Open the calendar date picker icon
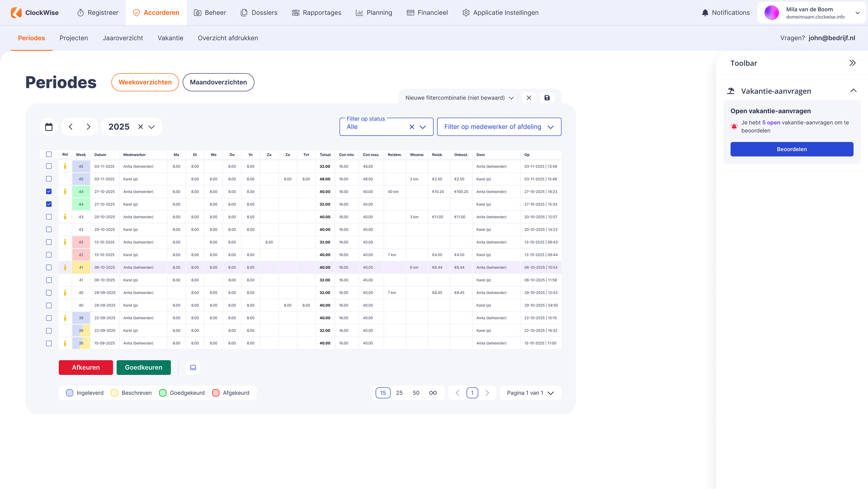 pos(49,127)
